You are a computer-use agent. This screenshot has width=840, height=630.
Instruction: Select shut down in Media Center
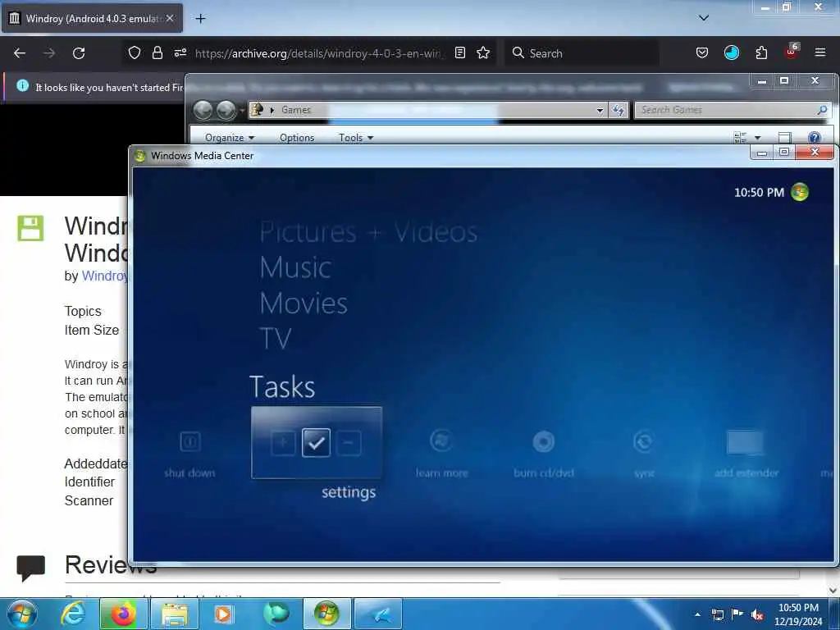(x=189, y=454)
